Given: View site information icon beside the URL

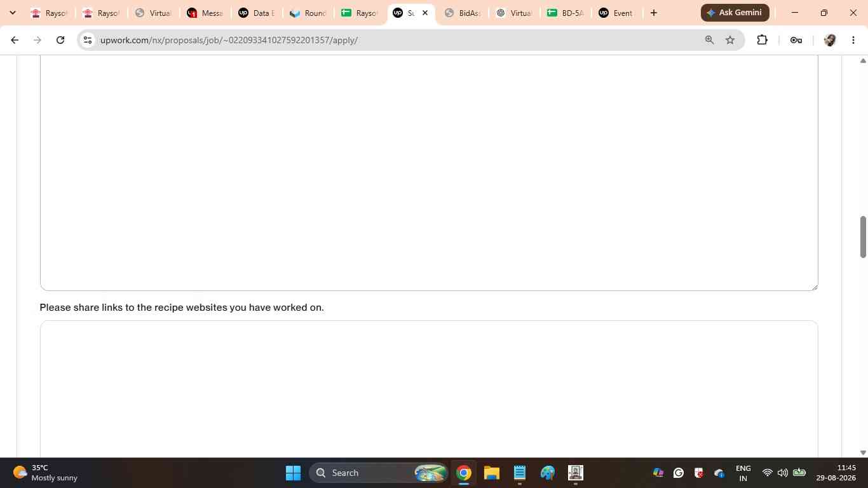Looking at the screenshot, I should point(88,40).
